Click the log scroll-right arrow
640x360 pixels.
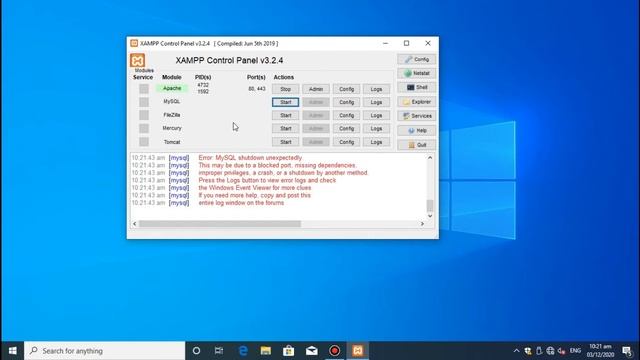(x=422, y=224)
